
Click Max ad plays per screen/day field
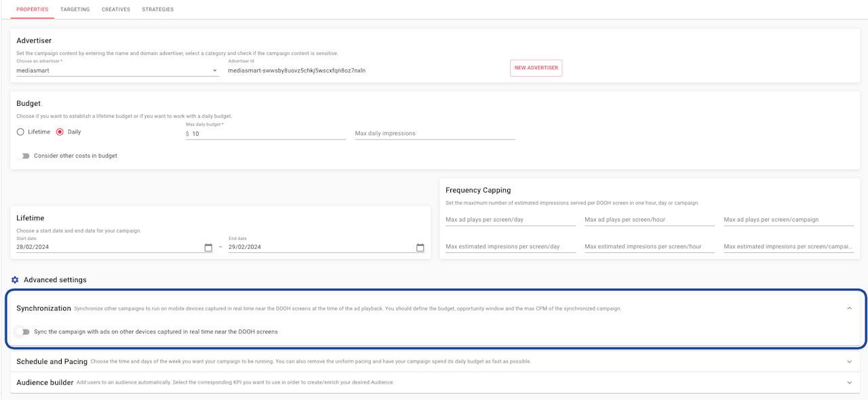tap(510, 220)
